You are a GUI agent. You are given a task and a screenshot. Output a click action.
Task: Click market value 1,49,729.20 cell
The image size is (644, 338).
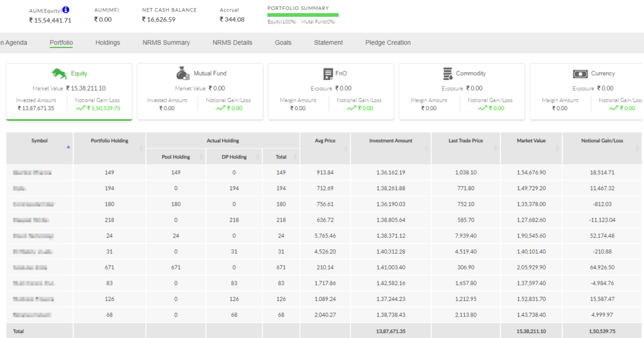coord(531,188)
